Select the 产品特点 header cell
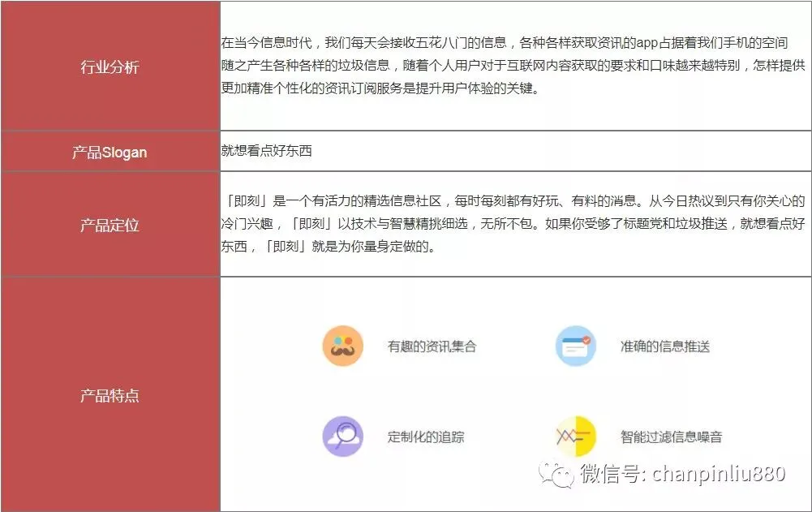This screenshot has height=512, width=812. pos(110,395)
